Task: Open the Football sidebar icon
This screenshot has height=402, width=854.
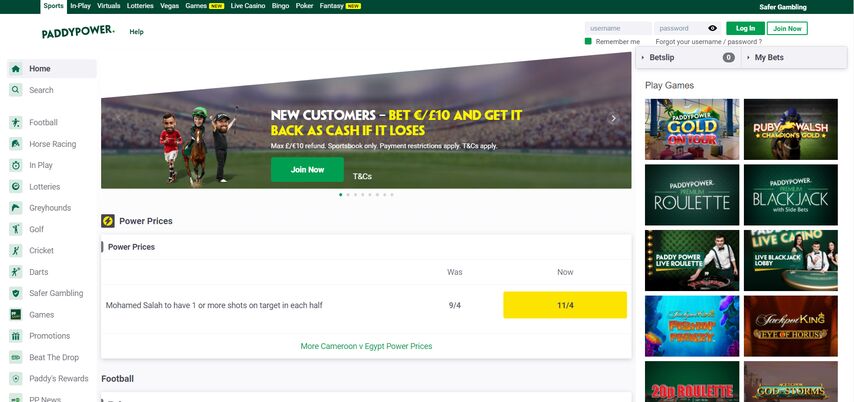Action: [16, 123]
